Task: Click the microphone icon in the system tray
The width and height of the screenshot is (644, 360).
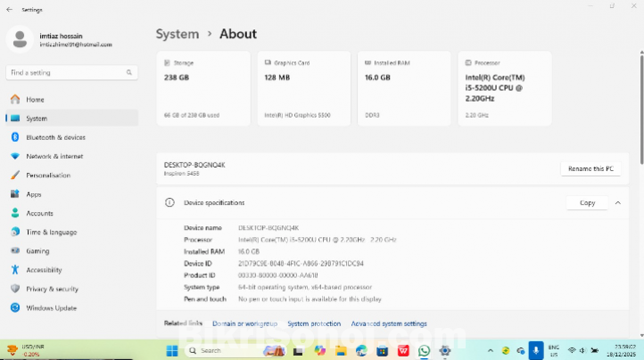Action: click(x=535, y=350)
